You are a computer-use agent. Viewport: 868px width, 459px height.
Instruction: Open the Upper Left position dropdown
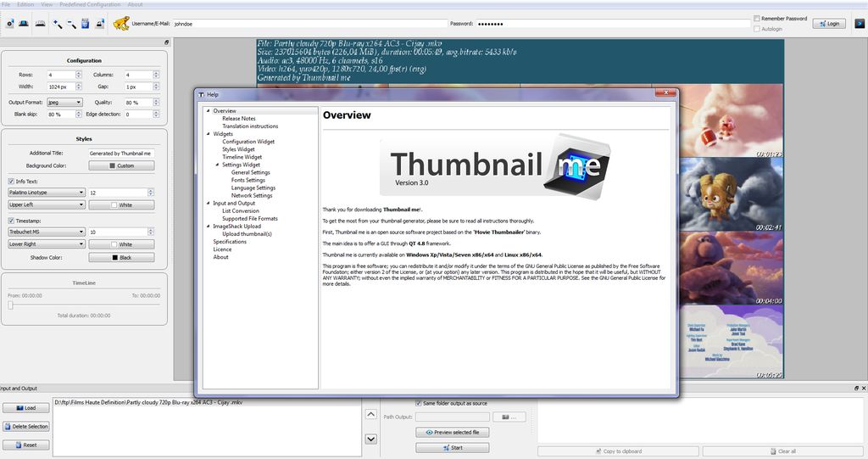(x=46, y=204)
